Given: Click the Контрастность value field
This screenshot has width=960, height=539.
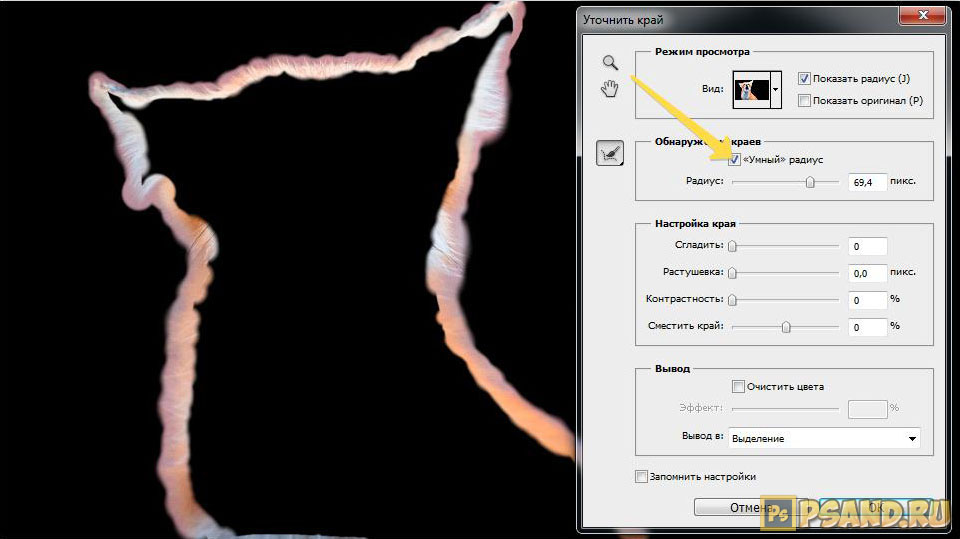Looking at the screenshot, I should [x=868, y=300].
